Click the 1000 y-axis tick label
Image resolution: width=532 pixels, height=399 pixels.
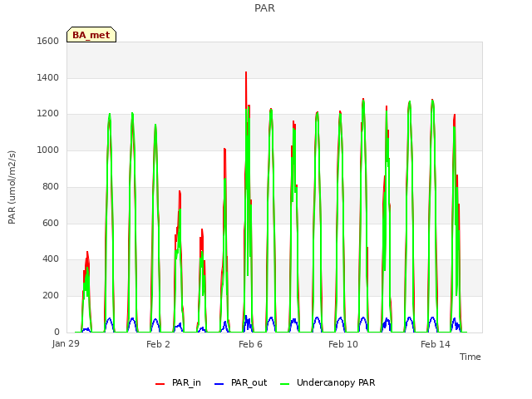click(48, 150)
